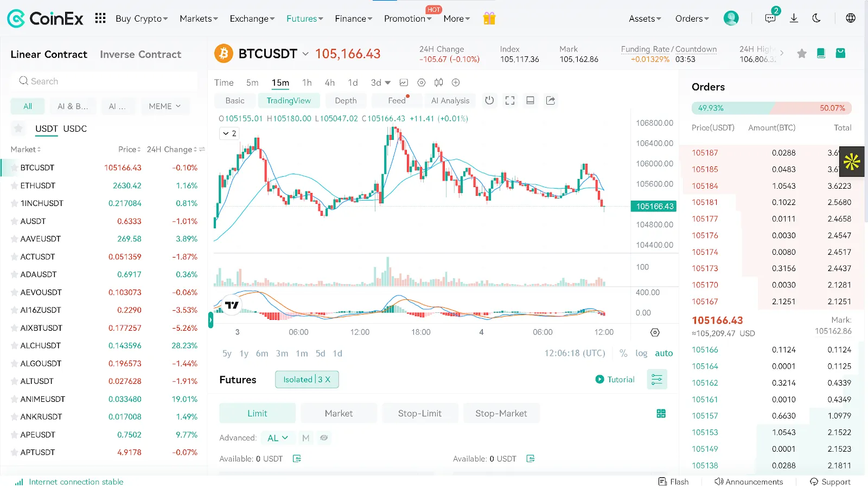Click the transfer icon beside the second Available balance
This screenshot has height=488, width=868.
point(531,459)
